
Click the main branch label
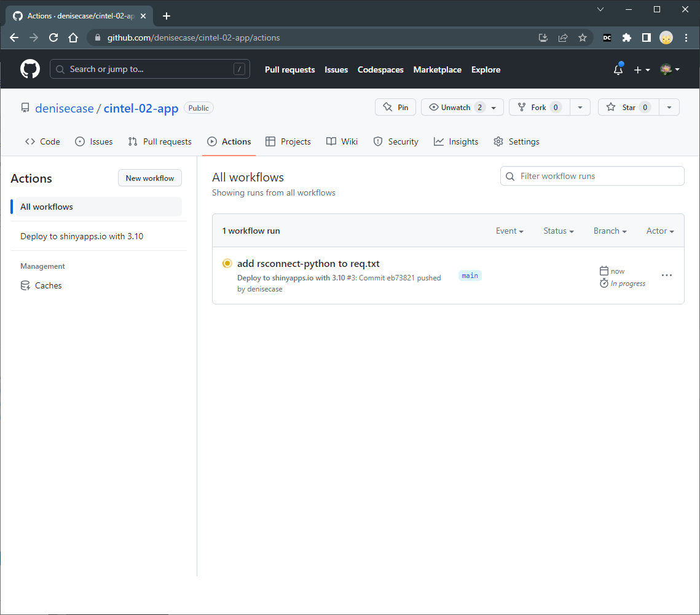470,276
